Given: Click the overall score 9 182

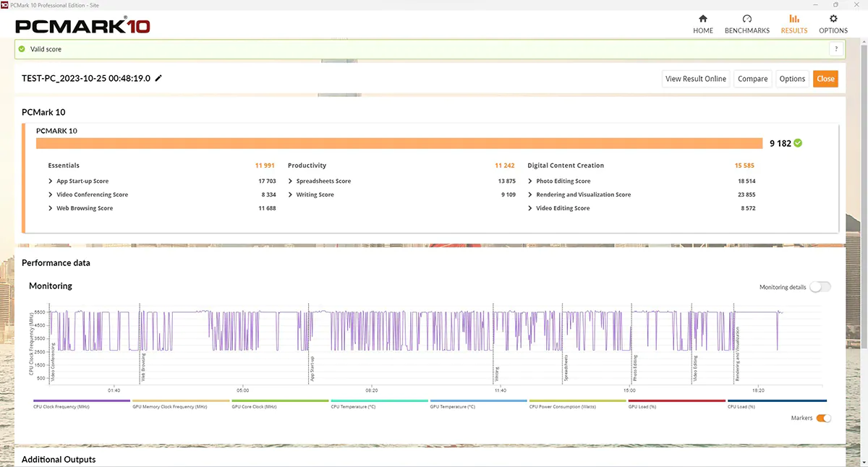Looking at the screenshot, I should 780,143.
